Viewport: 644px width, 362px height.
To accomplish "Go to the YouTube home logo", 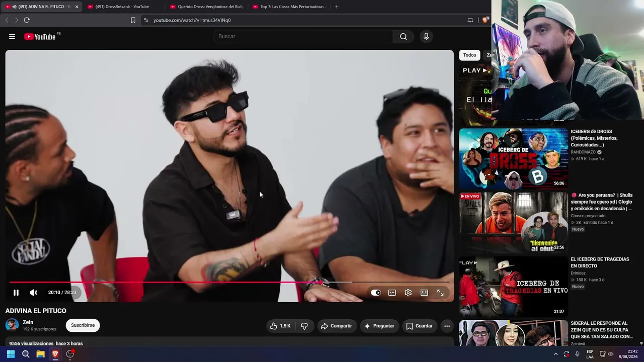I will pos(40,37).
